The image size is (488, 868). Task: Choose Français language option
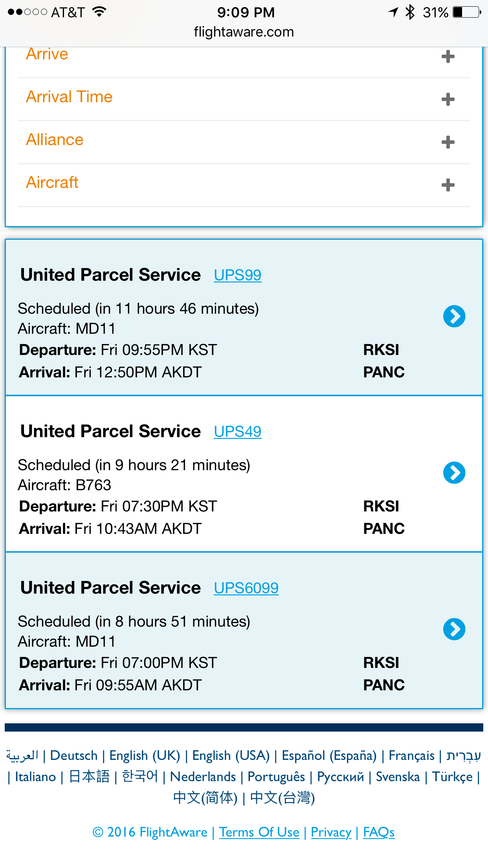[411, 756]
